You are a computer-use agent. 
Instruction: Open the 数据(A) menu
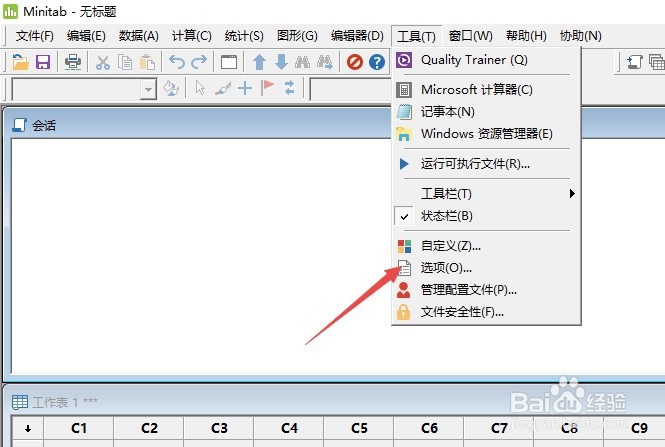[x=139, y=36]
